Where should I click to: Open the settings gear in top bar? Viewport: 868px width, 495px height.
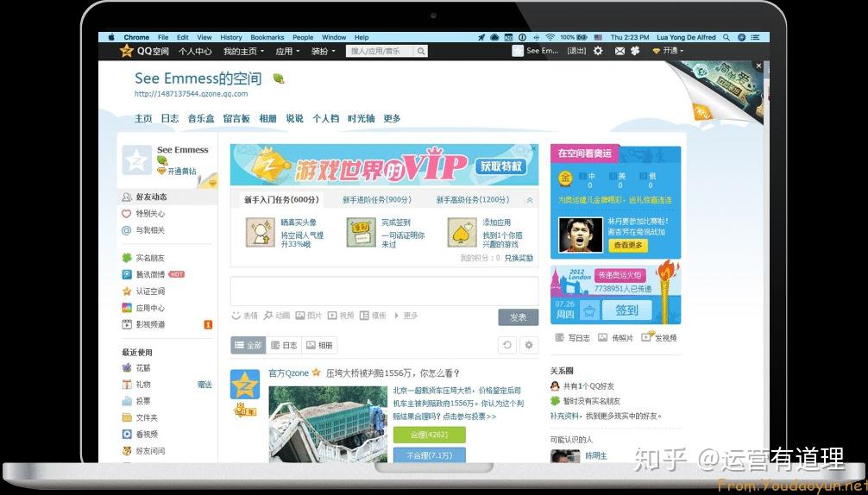598,50
